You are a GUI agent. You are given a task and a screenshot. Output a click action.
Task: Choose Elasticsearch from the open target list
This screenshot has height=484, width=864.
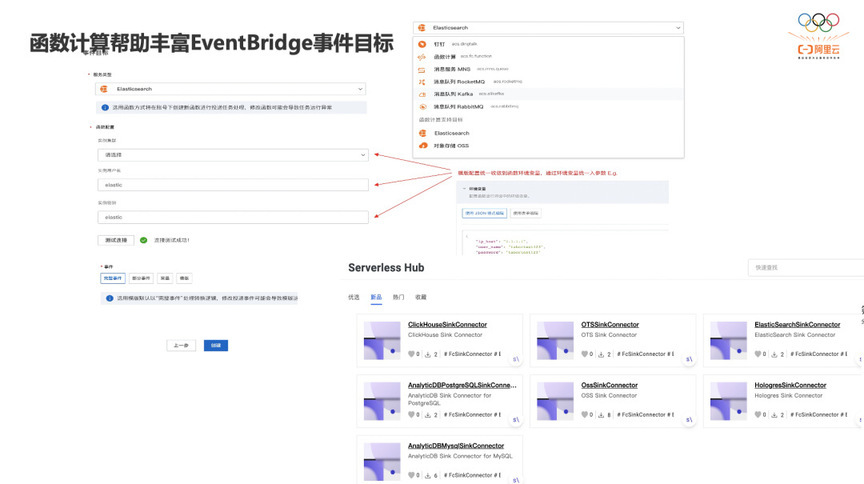coord(549,133)
